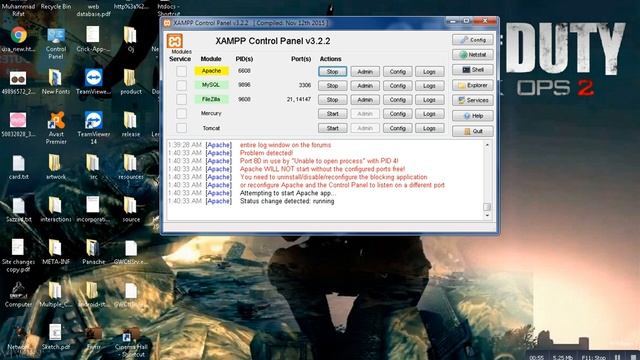640x360 pixels.
Task: Click the log scrollbar down arrow
Action: 487,216
